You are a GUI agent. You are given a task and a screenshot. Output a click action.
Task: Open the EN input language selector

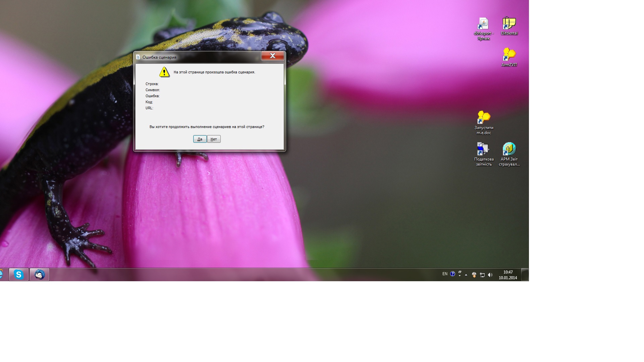click(445, 274)
